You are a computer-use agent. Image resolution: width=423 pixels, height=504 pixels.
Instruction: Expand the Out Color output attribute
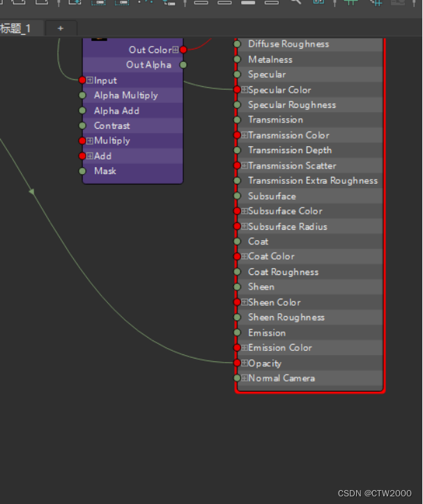[x=176, y=50]
